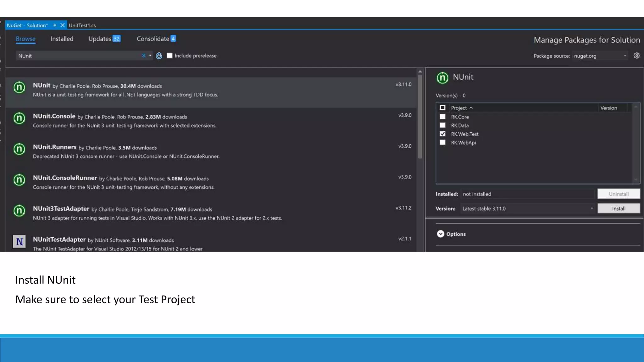Select the NUnit3TestAdapter package title
The width and height of the screenshot is (644, 362).
coord(61,209)
